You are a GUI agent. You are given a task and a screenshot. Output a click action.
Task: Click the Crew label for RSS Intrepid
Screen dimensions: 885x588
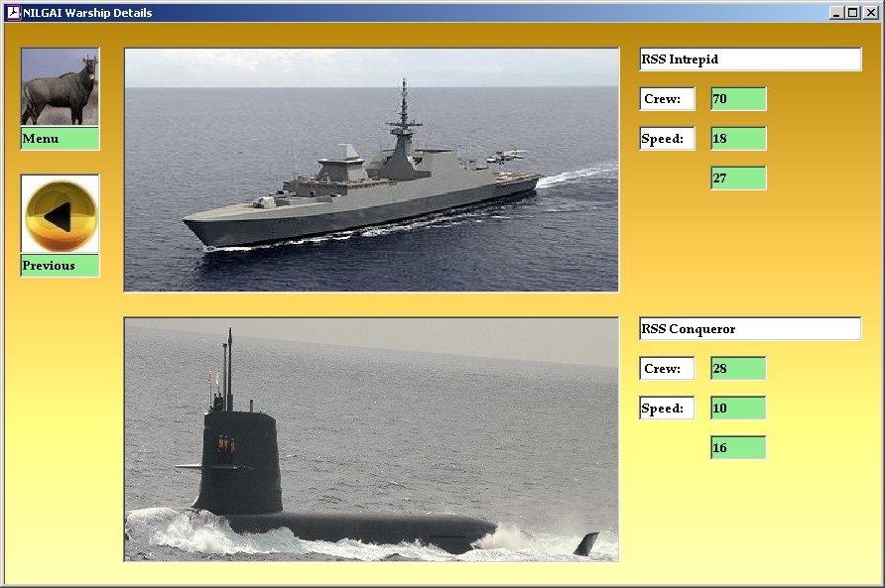667,99
